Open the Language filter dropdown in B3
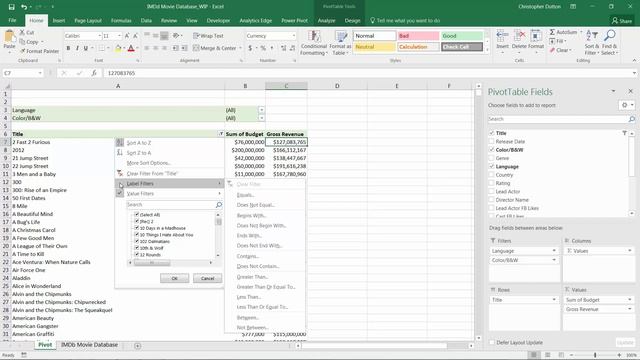Screen dimensions: 640x360 (261, 110)
